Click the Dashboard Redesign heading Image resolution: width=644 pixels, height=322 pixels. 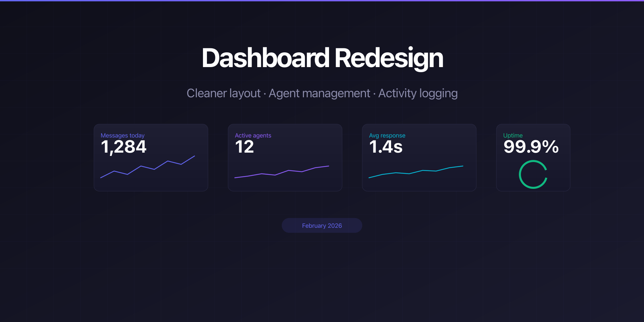coord(322,58)
